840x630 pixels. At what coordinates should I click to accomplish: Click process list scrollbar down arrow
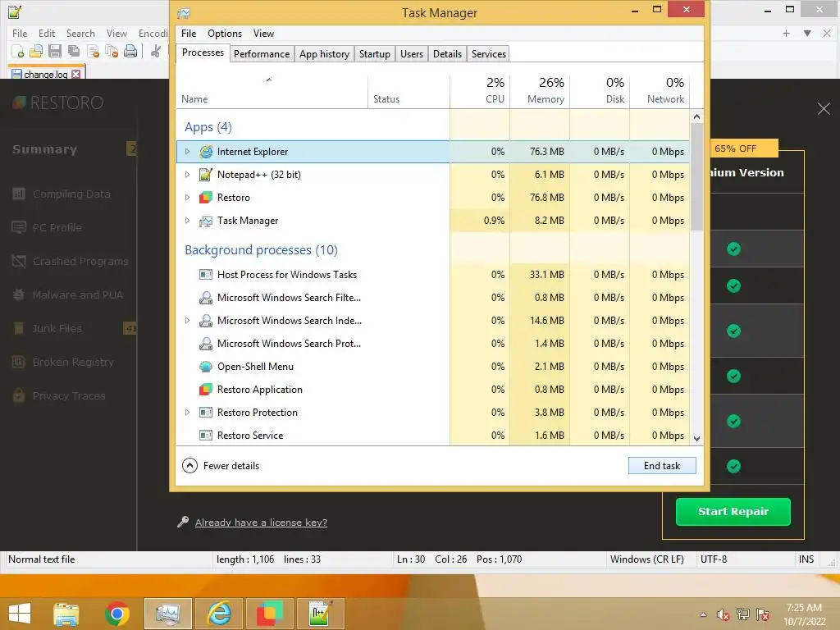696,438
